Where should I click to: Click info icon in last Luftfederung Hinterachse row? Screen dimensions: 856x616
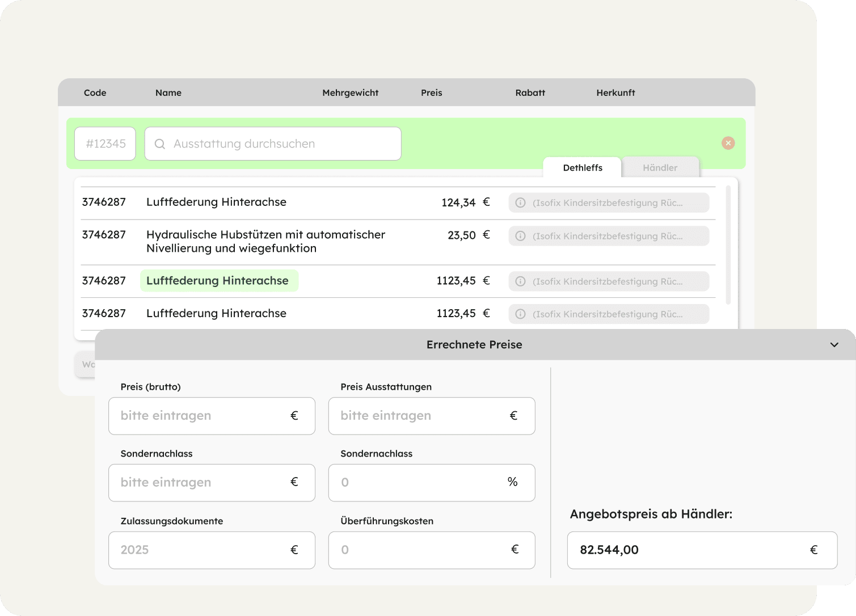point(520,314)
